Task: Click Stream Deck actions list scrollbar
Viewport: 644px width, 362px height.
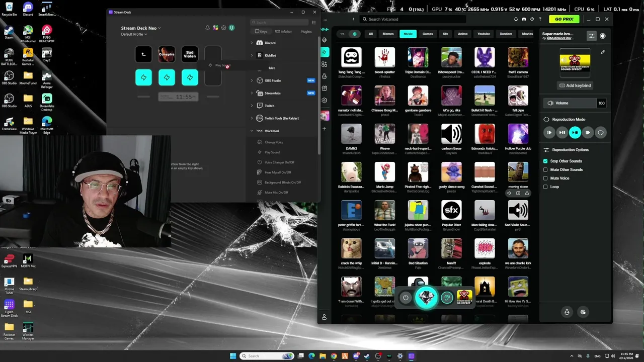Action: point(319,96)
